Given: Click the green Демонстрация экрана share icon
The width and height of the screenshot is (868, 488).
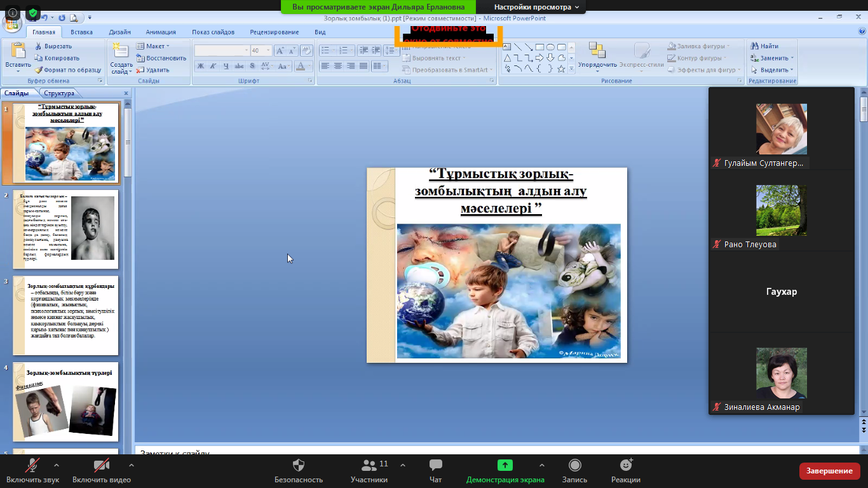Looking at the screenshot, I should [505, 466].
